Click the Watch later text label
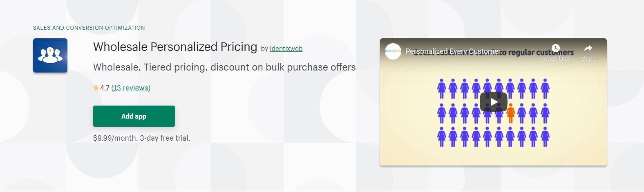This screenshot has width=644, height=192. [555, 59]
